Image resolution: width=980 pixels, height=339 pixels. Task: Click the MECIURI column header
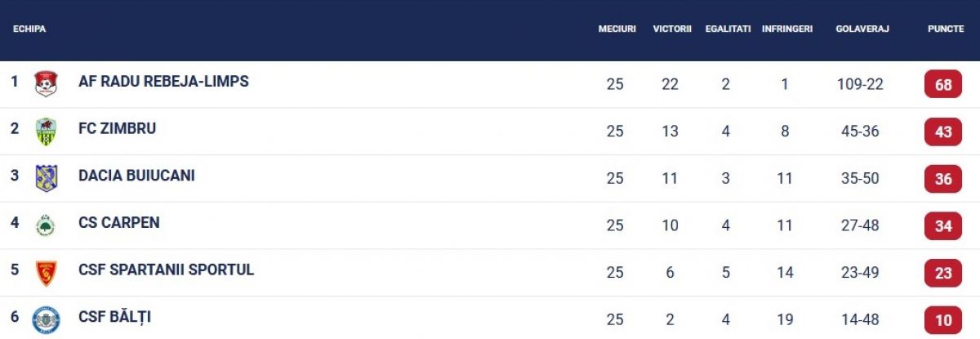coord(617,29)
